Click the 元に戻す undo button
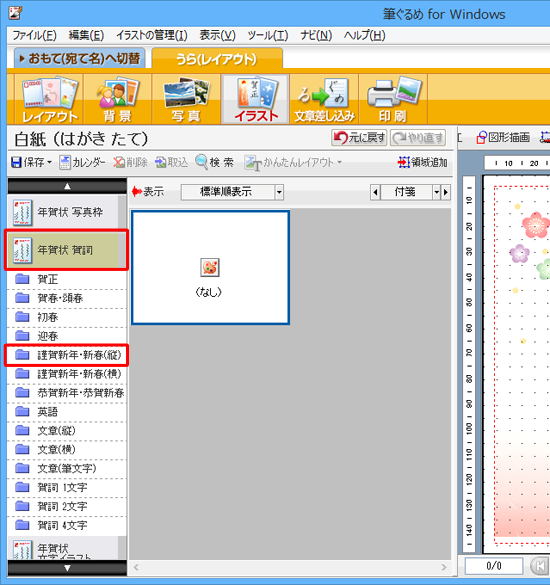The image size is (550, 585). coord(359,138)
